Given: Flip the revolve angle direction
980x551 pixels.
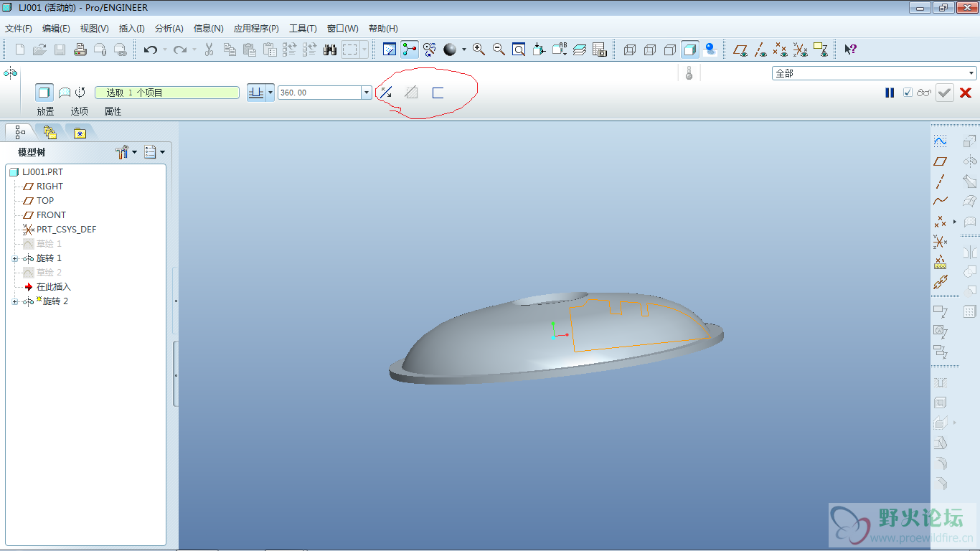Looking at the screenshot, I should pyautogui.click(x=386, y=93).
